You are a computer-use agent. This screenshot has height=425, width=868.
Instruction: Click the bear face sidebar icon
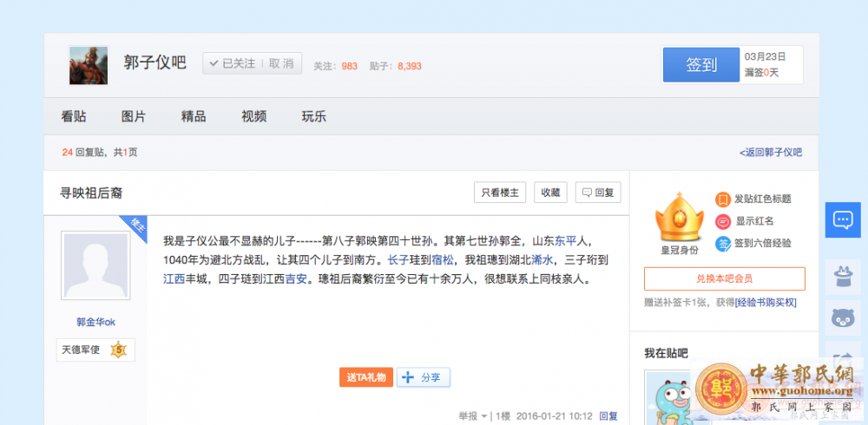coord(842,317)
